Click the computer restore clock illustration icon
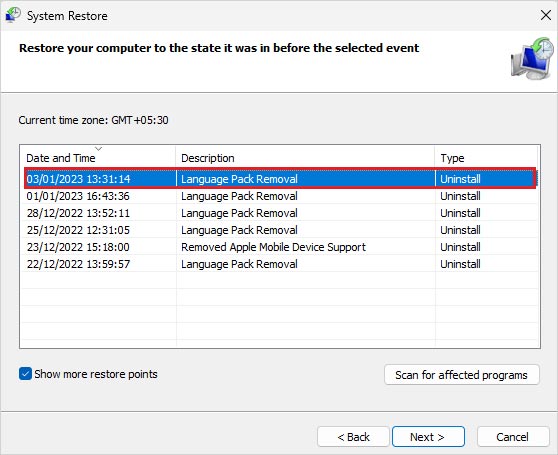Viewport: 558px width, 455px height. tap(532, 58)
